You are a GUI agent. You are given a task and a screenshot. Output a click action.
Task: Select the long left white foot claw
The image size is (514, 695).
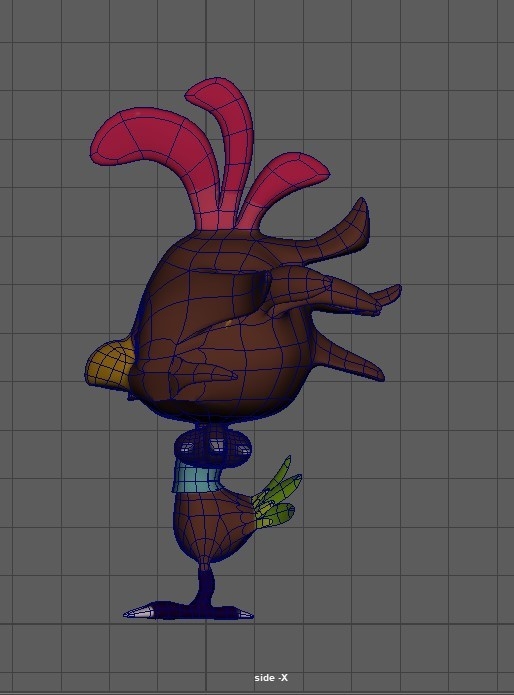pos(140,612)
